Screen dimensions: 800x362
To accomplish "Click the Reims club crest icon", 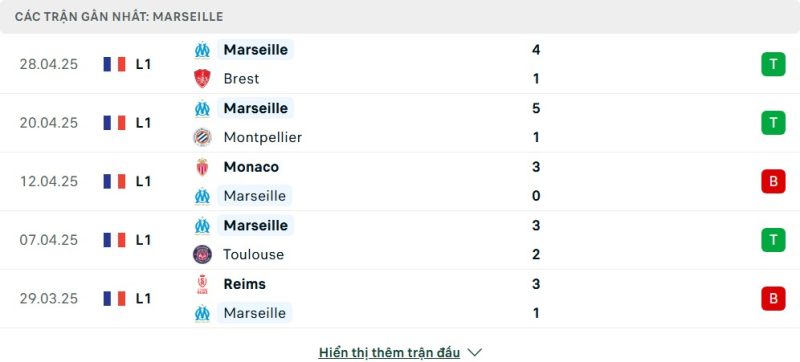I will click(x=203, y=284).
